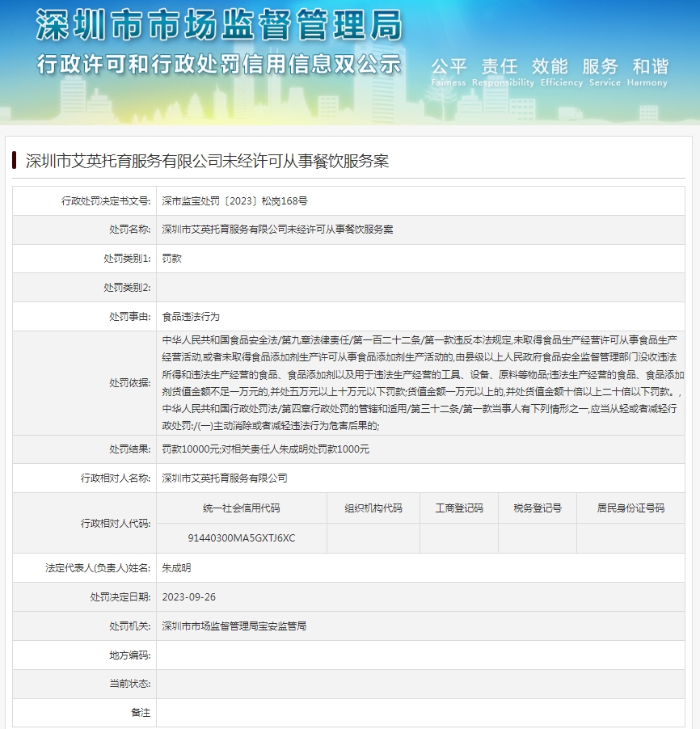Image resolution: width=700 pixels, height=729 pixels.
Task: Click the 公平 责任 效能 服务 和谐 slogan
Action: coord(550,66)
